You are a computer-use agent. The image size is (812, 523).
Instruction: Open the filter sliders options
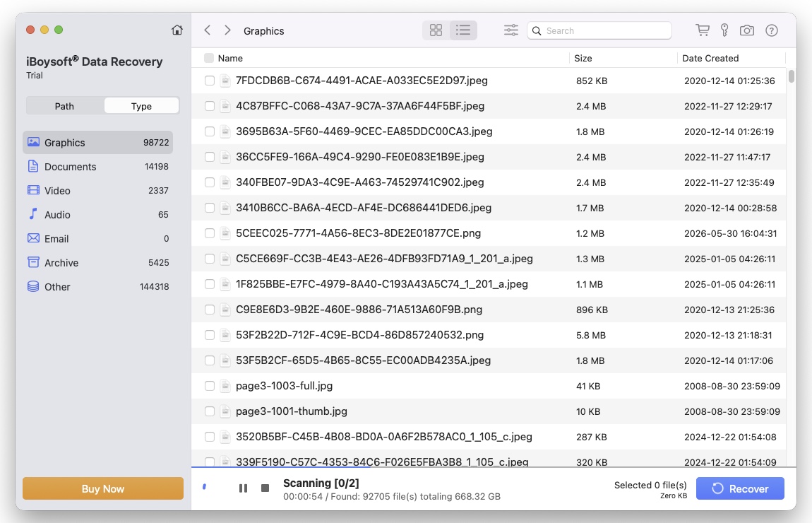(x=511, y=30)
